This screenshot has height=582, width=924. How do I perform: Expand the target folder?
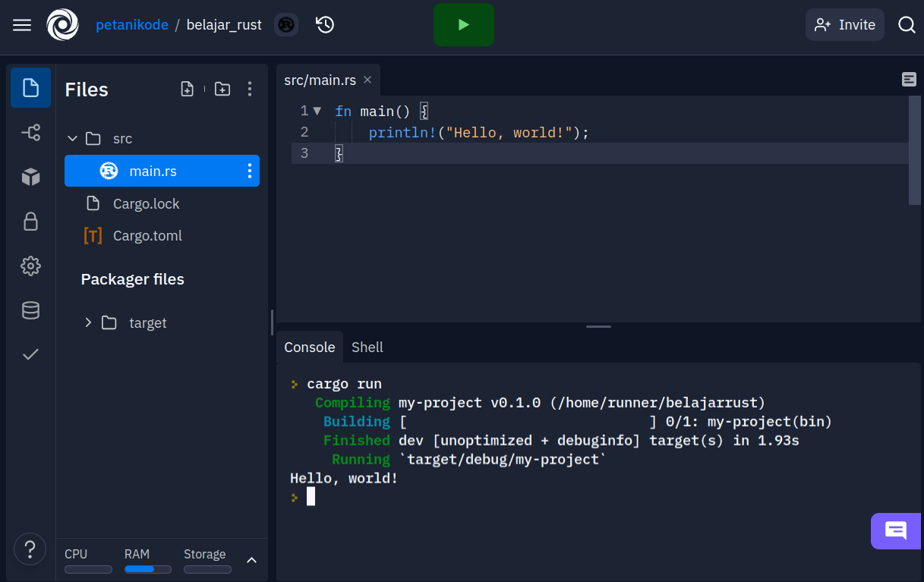(87, 322)
